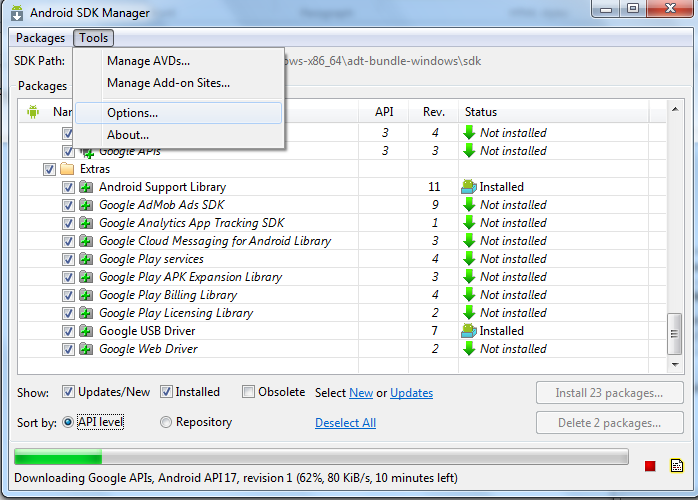
Task: Select Repository sort option
Action: click(166, 422)
